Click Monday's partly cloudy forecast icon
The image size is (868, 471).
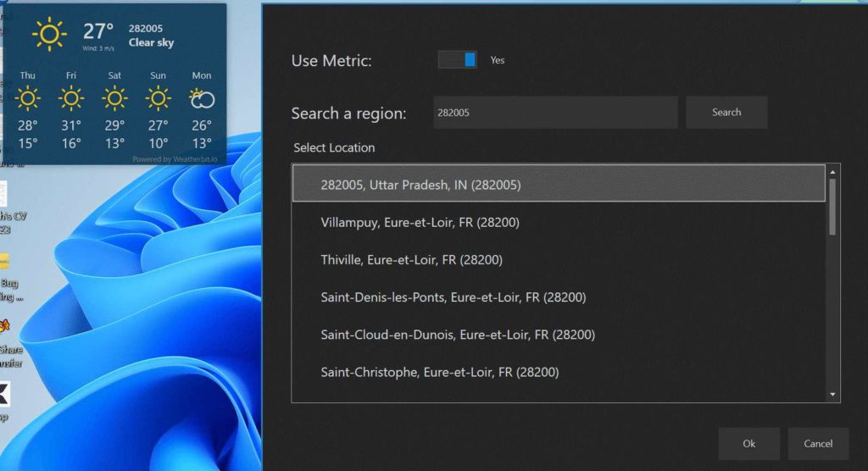click(x=202, y=100)
